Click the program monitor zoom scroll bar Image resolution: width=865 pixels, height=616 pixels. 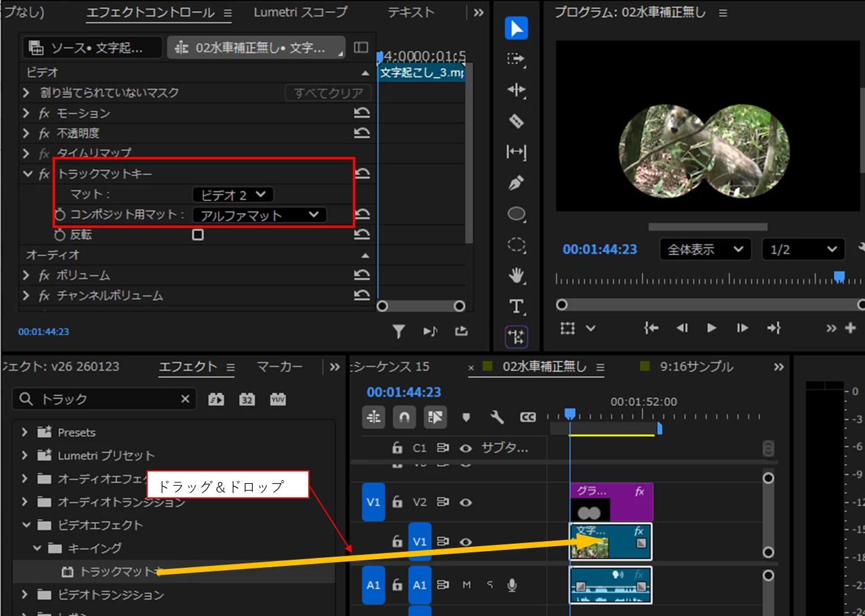click(x=712, y=305)
